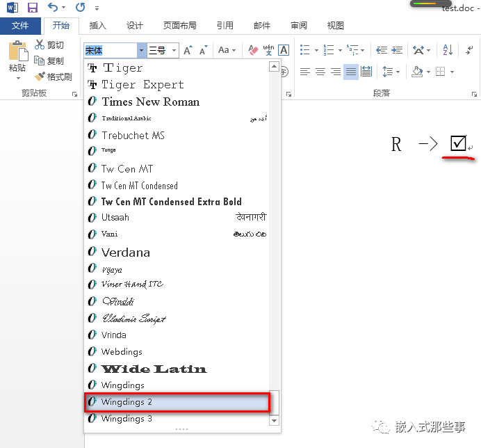Image resolution: width=481 pixels, height=448 pixels.
Task: Click the checked box symbol in document
Action: [x=458, y=143]
